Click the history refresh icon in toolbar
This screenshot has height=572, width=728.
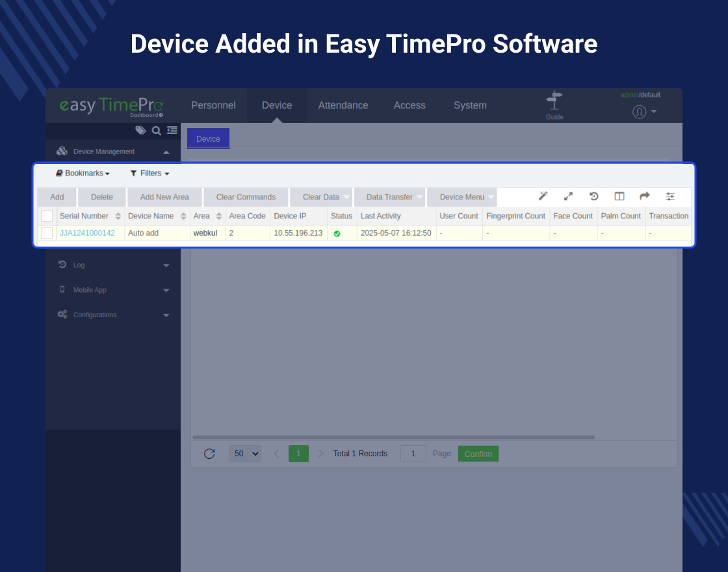point(594,196)
